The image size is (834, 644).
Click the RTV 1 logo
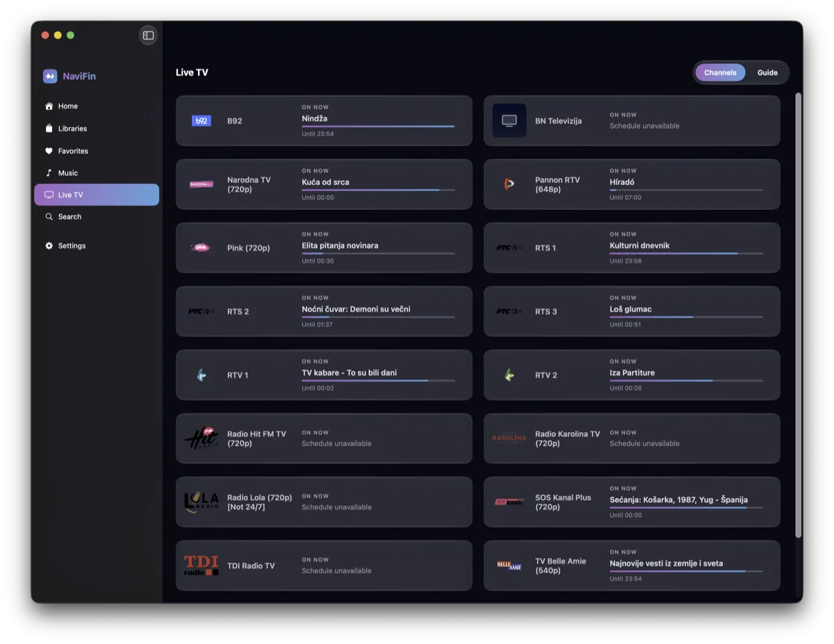(x=202, y=375)
